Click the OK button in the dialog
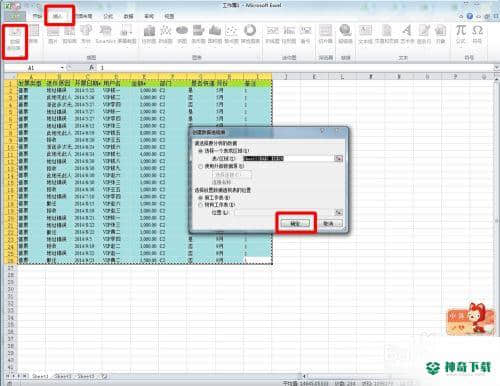The height and width of the screenshot is (386, 500). coord(295,223)
